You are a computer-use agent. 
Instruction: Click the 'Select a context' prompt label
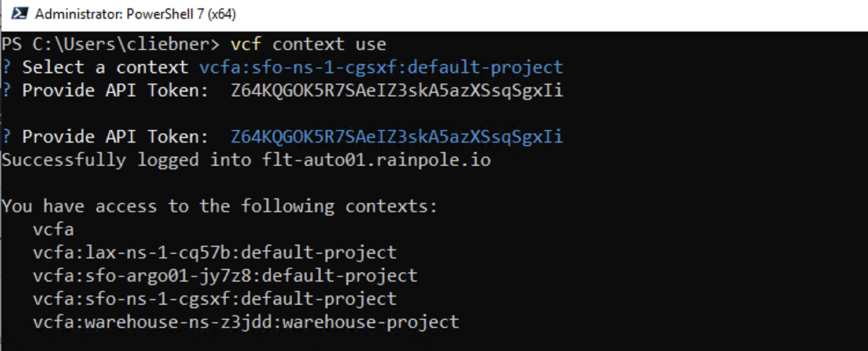tap(105, 67)
